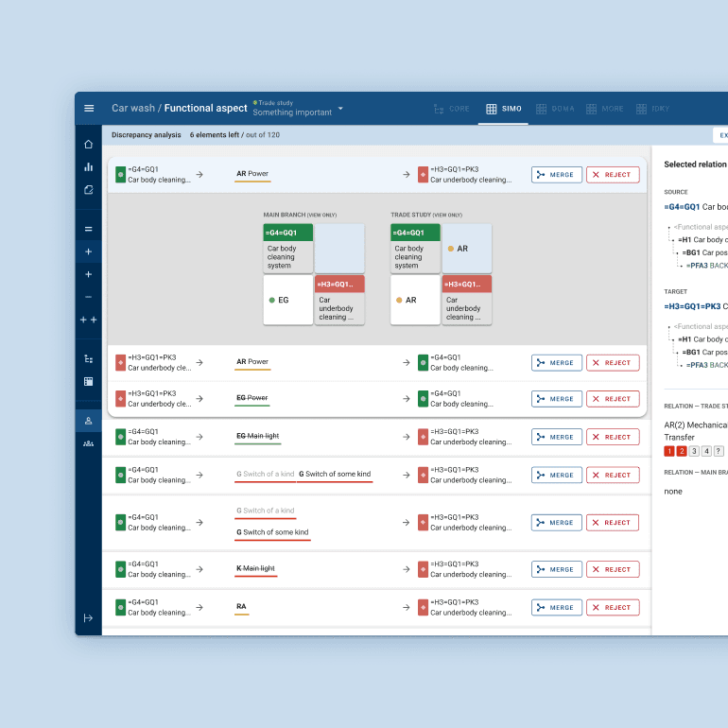Switch to the IDKY tab
Image resolution: width=728 pixels, height=728 pixels.
pos(652,109)
